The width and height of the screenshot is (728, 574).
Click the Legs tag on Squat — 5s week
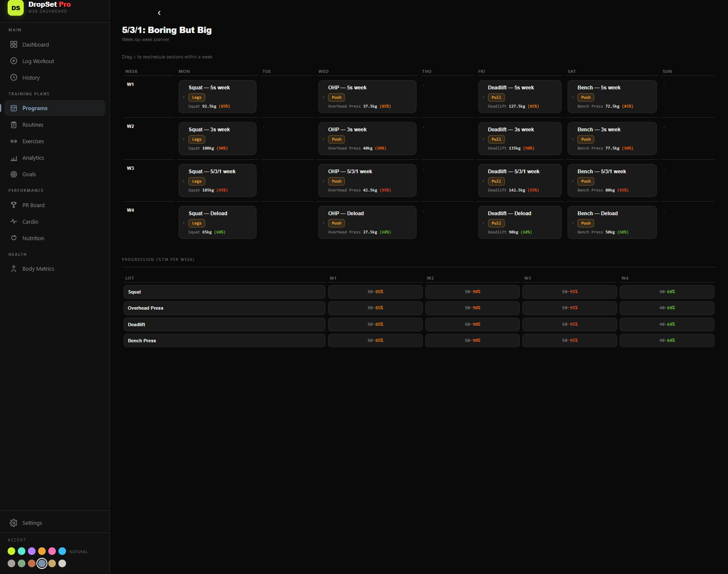197,97
